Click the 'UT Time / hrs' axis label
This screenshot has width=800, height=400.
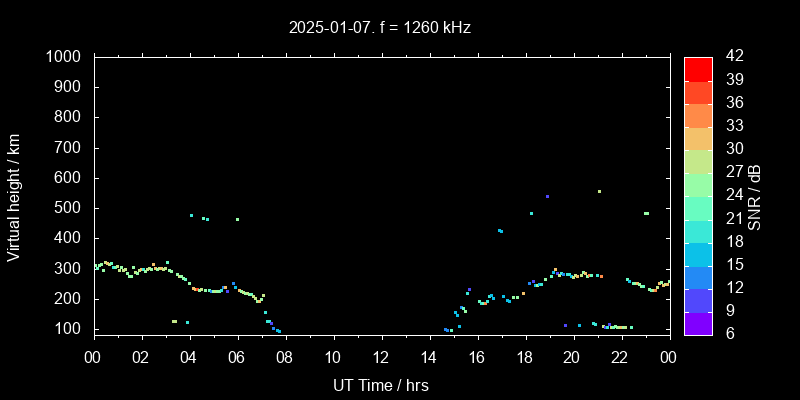(x=381, y=384)
